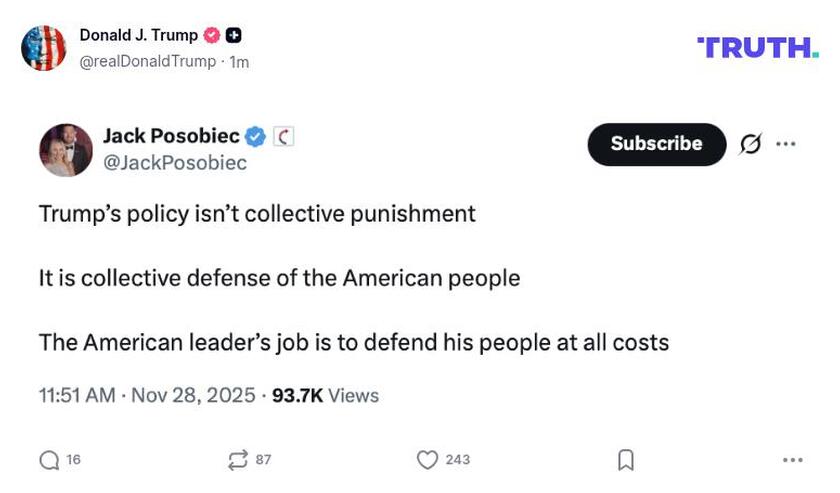
Task: Click Trump's profile avatar
Action: click(44, 48)
